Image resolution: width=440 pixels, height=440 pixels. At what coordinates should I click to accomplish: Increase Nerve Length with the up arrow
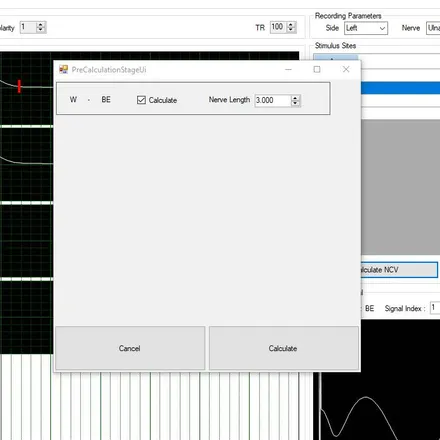tap(295, 98)
